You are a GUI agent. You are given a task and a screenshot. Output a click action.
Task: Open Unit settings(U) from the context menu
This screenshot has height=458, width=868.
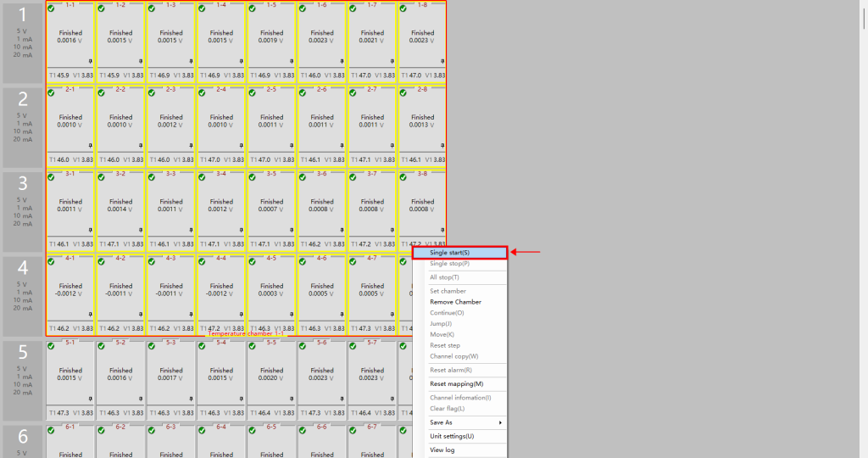click(452, 436)
